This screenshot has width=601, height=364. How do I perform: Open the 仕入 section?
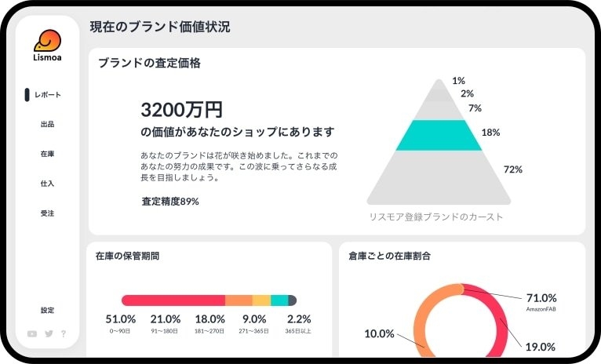coord(47,184)
